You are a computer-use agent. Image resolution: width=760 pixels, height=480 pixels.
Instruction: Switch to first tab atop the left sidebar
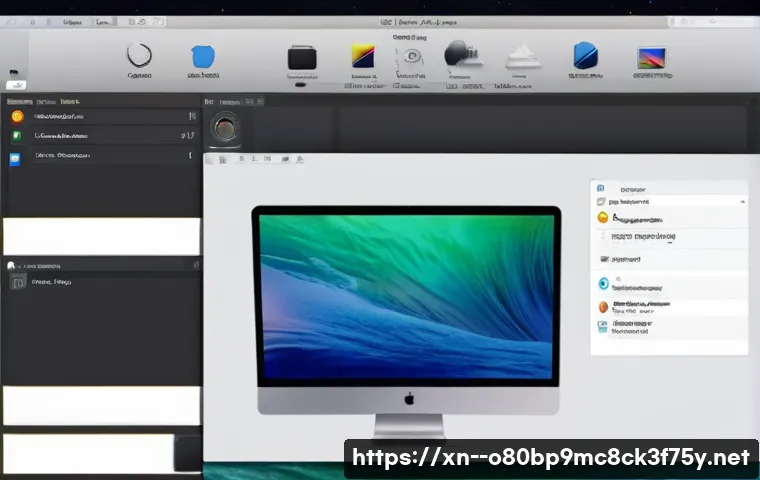pos(19,101)
